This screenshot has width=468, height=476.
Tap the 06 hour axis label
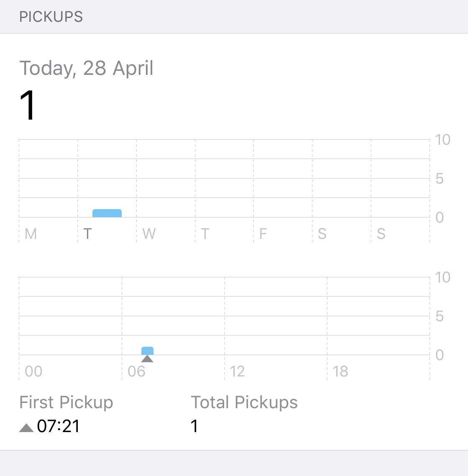coord(137,371)
